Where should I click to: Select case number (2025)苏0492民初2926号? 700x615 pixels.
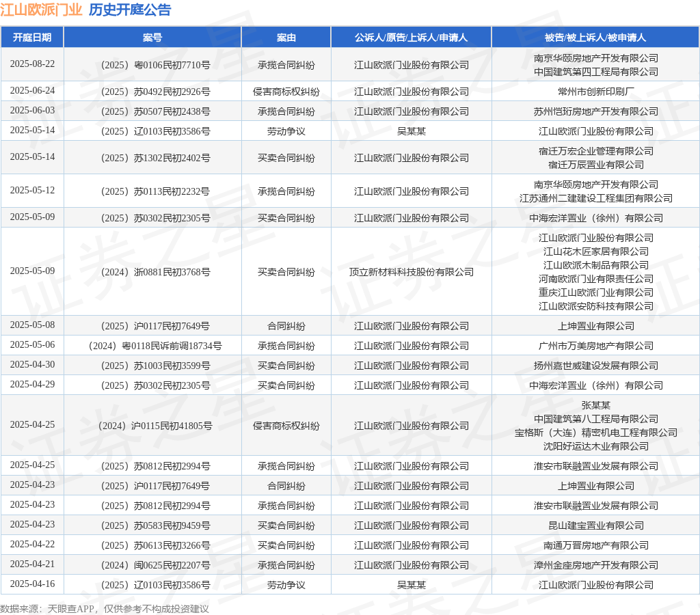pos(155,92)
